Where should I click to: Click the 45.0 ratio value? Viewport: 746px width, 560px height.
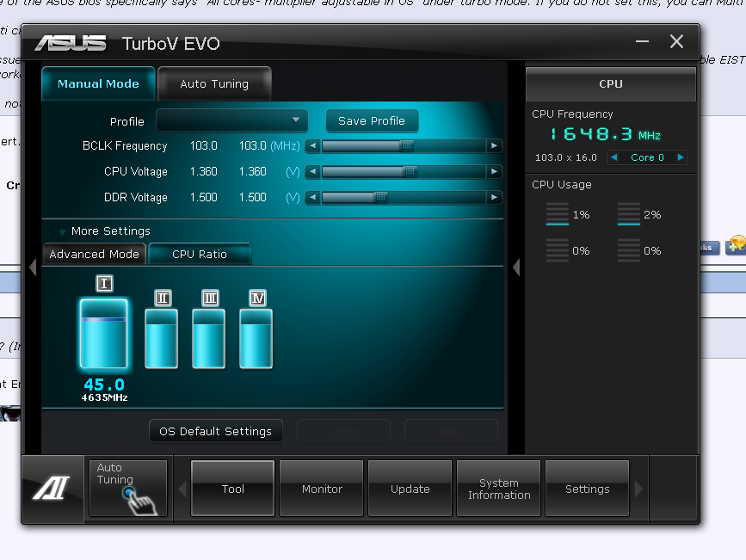pyautogui.click(x=104, y=384)
